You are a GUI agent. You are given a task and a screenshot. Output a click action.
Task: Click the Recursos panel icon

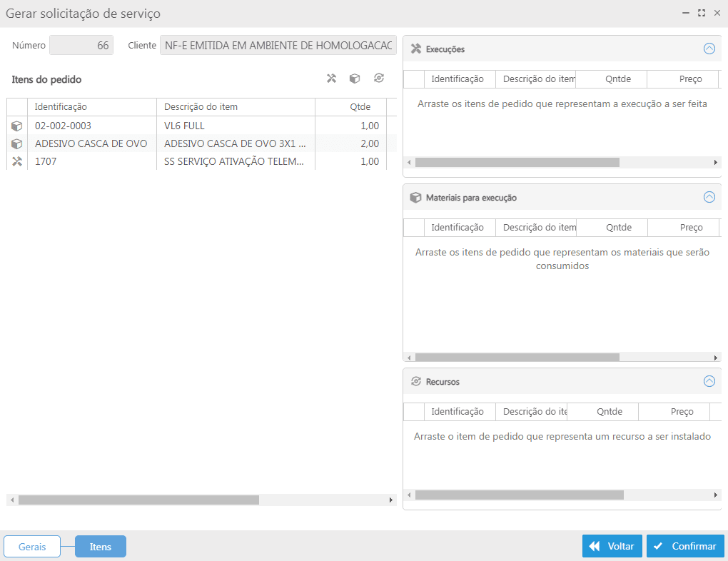[x=415, y=382]
